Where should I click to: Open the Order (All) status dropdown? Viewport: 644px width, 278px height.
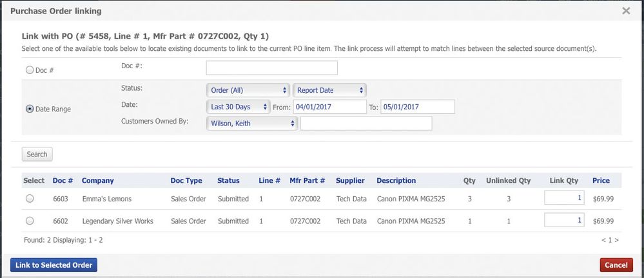(x=248, y=90)
